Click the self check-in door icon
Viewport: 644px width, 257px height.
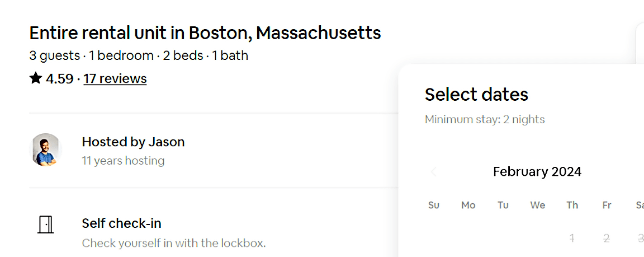46,225
